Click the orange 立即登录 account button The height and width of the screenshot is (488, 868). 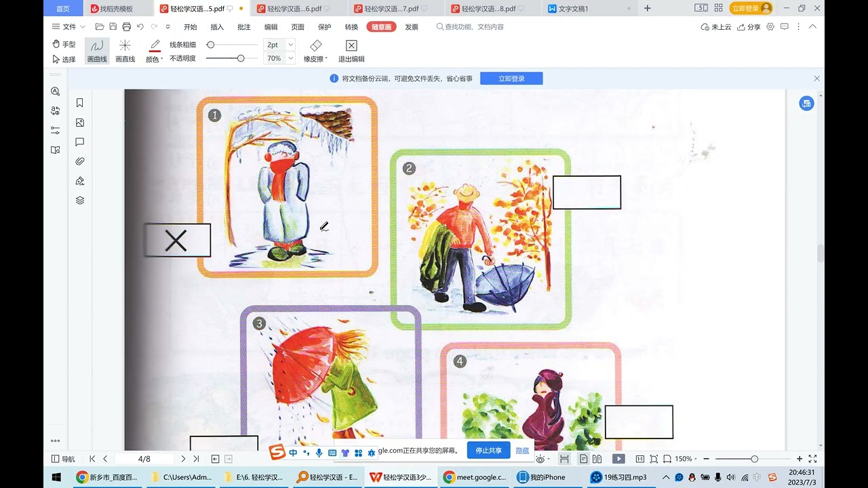[751, 8]
